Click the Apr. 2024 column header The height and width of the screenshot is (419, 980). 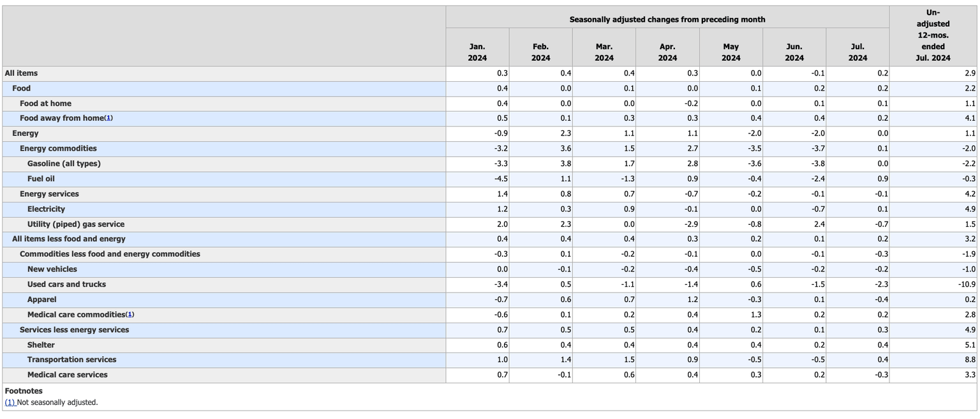click(x=667, y=52)
